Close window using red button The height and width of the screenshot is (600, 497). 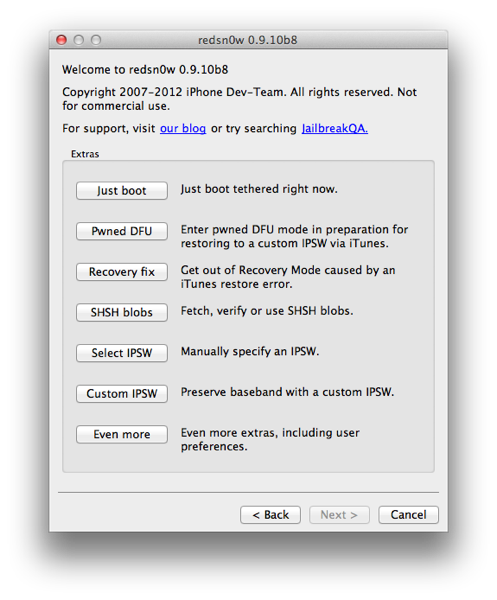pyautogui.click(x=62, y=40)
